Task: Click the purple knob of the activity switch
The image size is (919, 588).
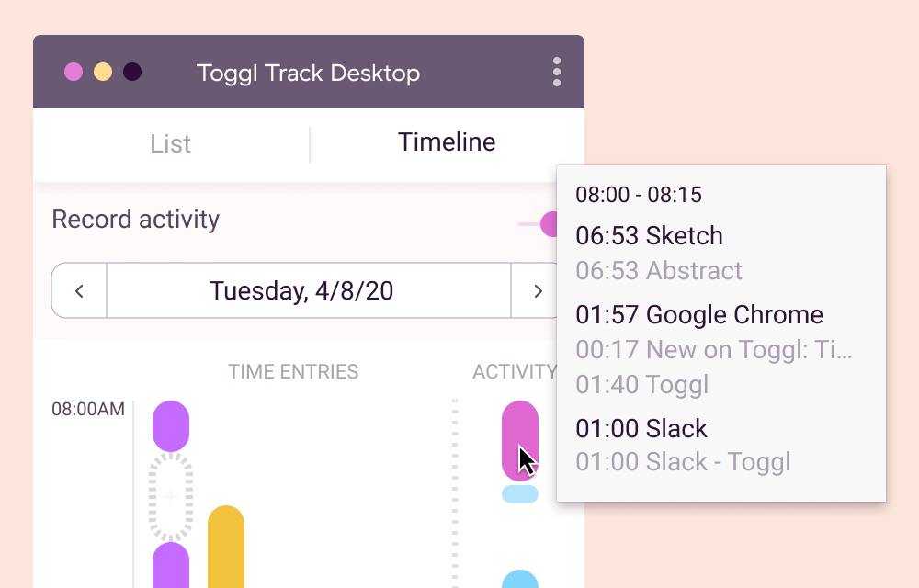Action: pos(551,222)
